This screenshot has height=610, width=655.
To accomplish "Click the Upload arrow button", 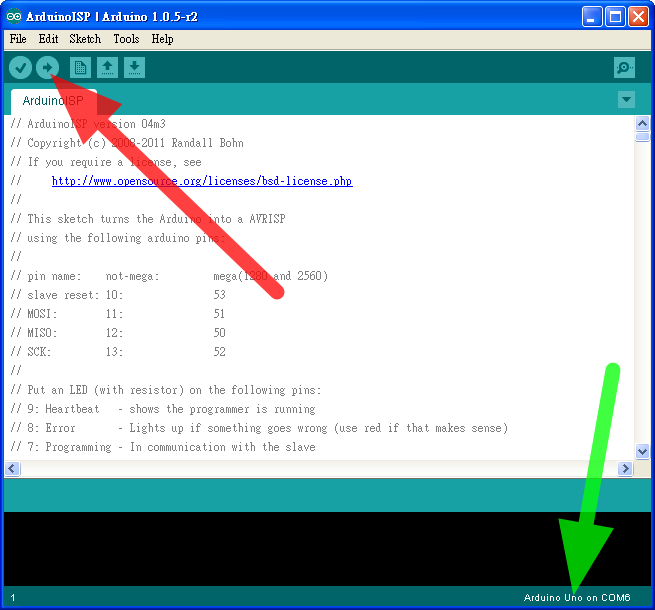I will 47,67.
